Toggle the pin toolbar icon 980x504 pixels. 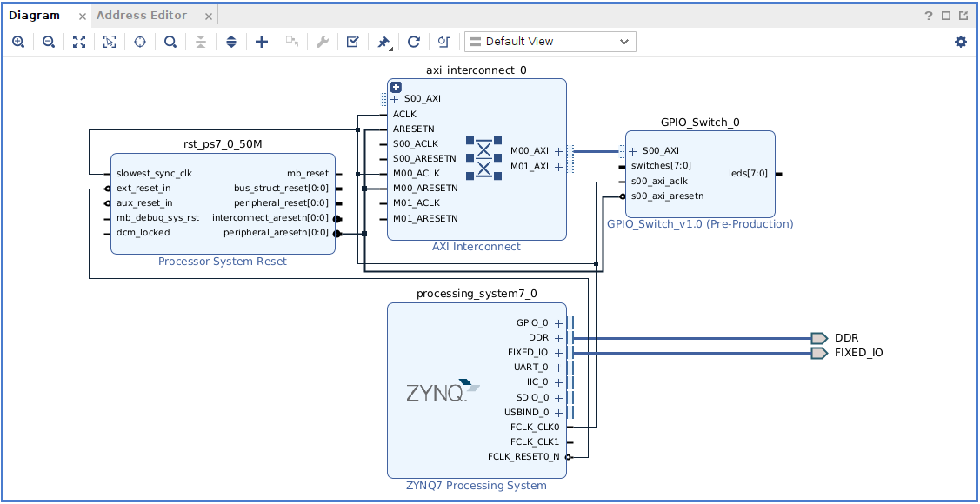coord(383,42)
